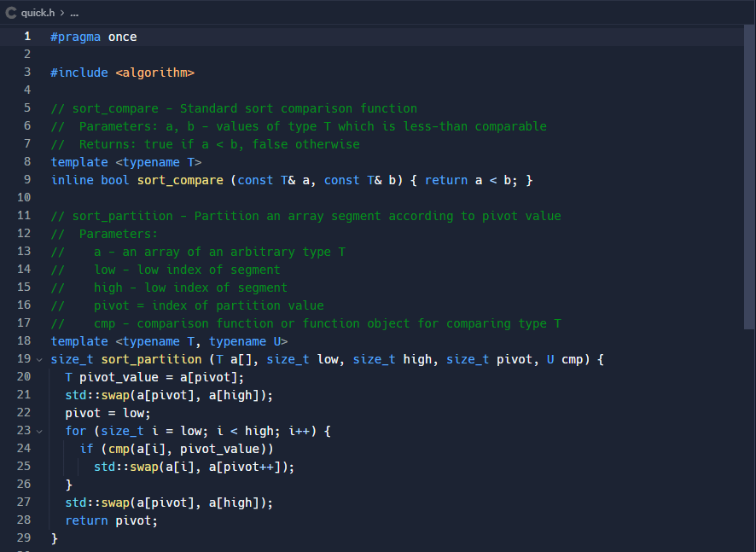
Task: Open the breadcrumb ellipsis symbol list
Action: 74,13
